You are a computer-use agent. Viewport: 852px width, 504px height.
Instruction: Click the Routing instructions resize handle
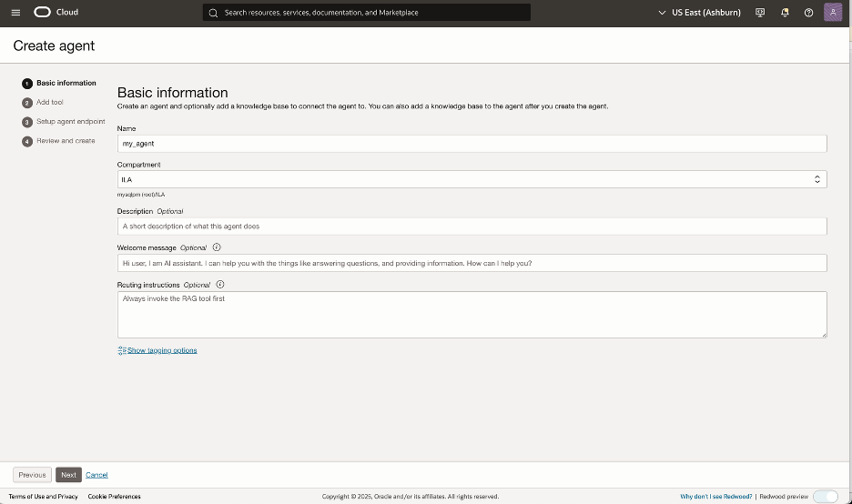coord(824,335)
